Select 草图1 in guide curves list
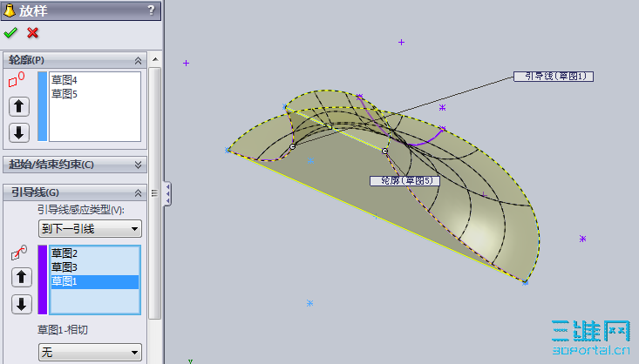Viewport: 639px width, 364px height. click(x=94, y=281)
